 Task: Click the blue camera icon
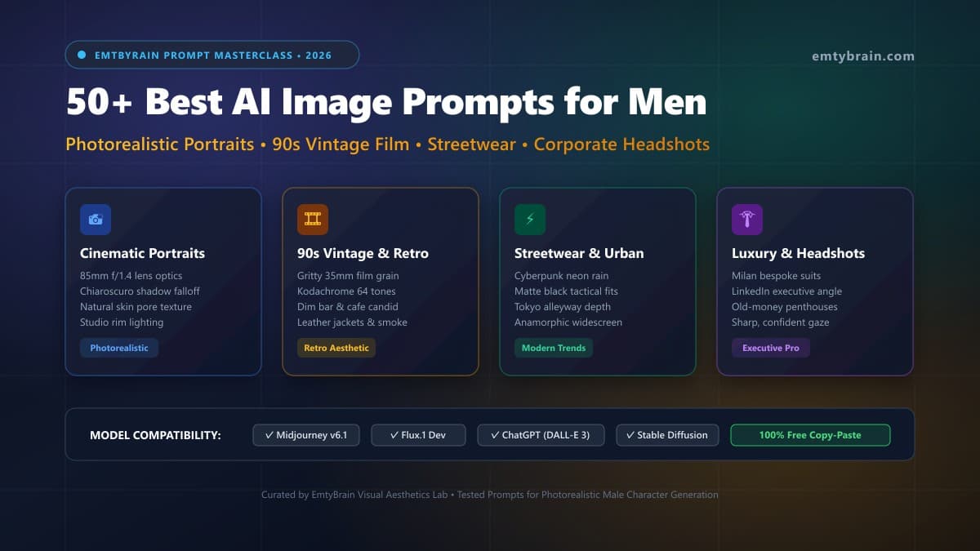coord(96,220)
